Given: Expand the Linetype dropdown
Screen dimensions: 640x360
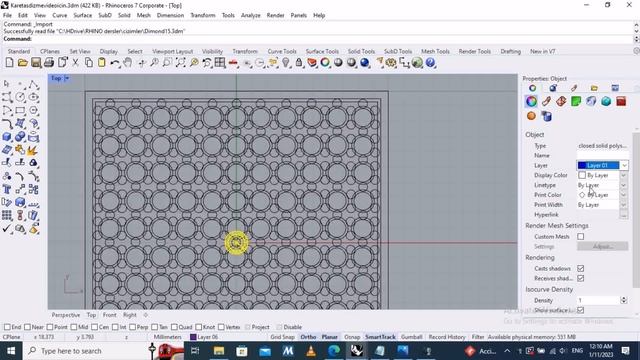Looking at the screenshot, I should 623,185.
